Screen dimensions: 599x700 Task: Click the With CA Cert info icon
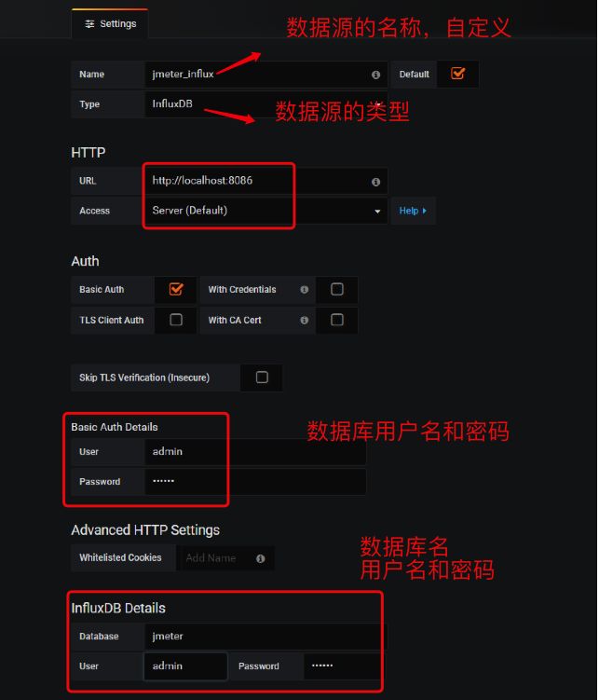coord(305,320)
